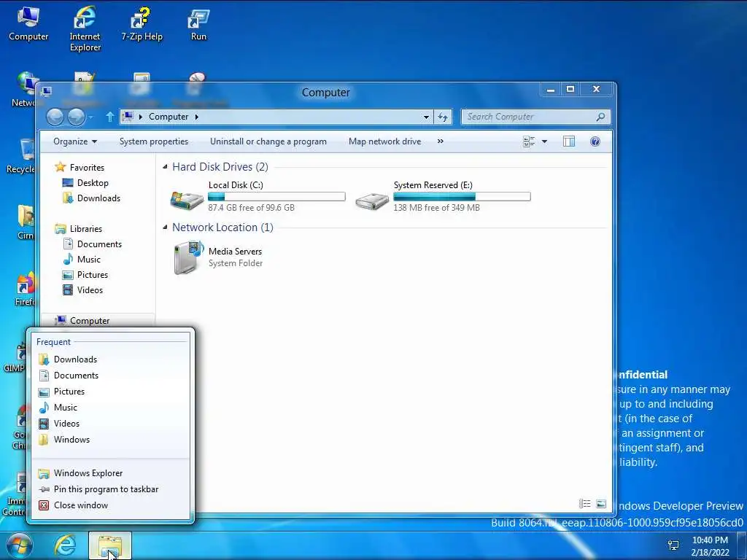747x560 pixels.
Task: Expand the arrow after Computer in breadcrumb
Action: point(196,117)
